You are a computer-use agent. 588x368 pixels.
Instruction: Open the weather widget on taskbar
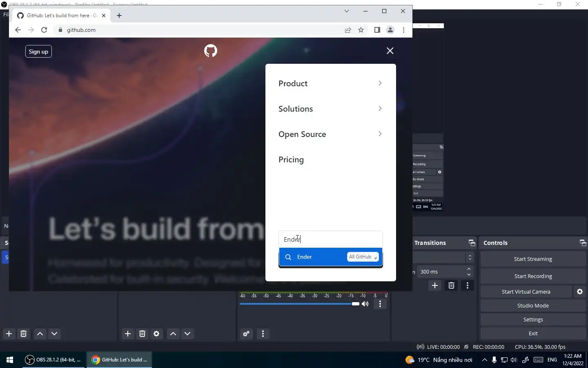coord(439,360)
